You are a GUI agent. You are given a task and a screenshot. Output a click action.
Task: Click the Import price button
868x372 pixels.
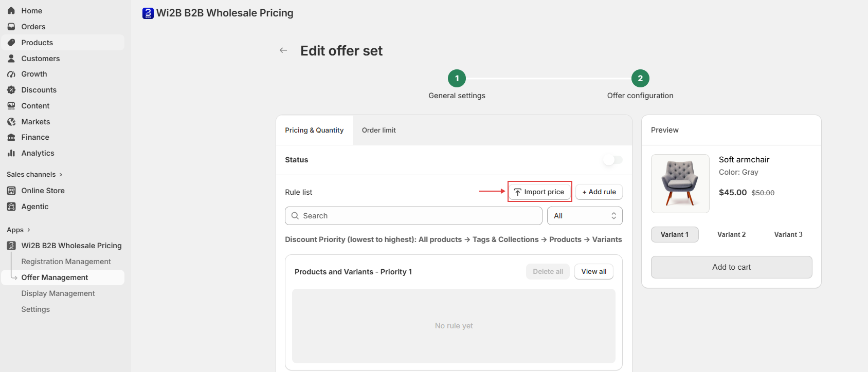[540, 192]
